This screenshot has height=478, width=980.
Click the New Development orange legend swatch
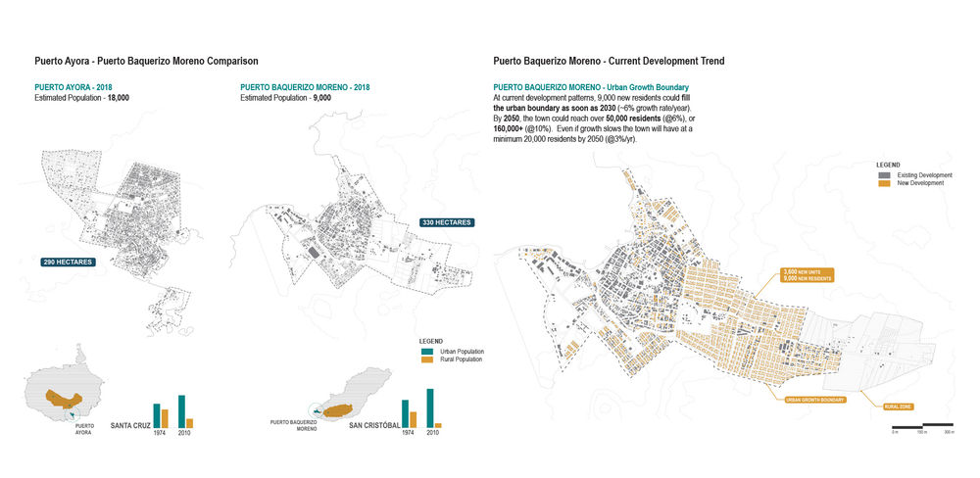(884, 182)
